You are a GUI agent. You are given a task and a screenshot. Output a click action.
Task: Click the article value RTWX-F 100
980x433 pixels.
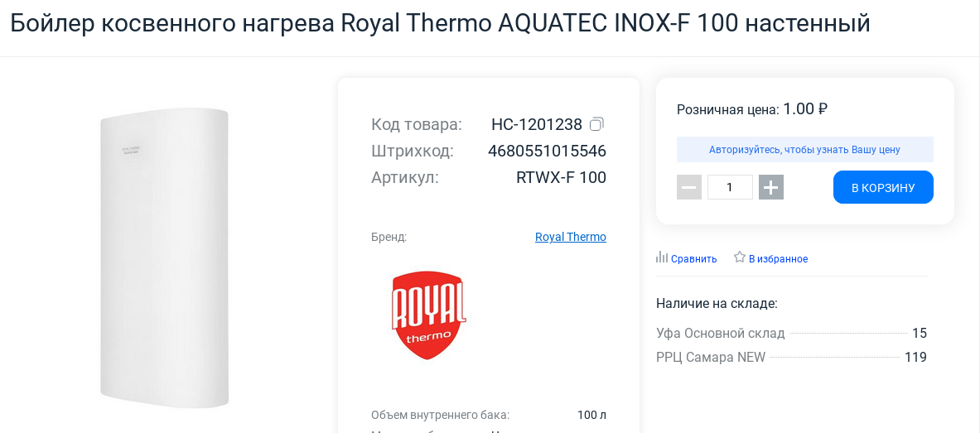(x=561, y=177)
